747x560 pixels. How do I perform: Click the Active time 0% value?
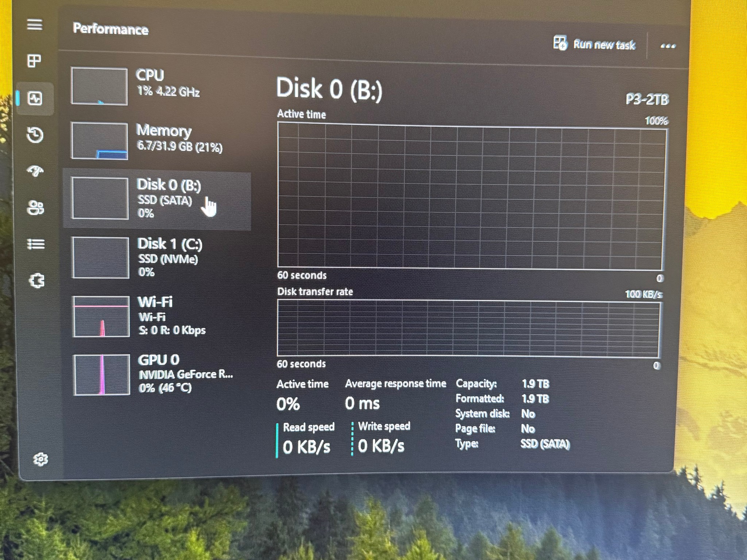click(288, 404)
